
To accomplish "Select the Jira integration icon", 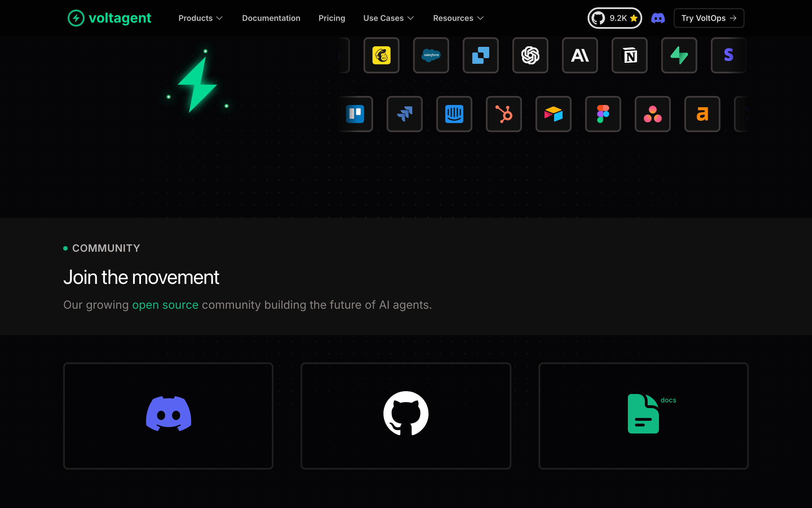I will point(404,114).
